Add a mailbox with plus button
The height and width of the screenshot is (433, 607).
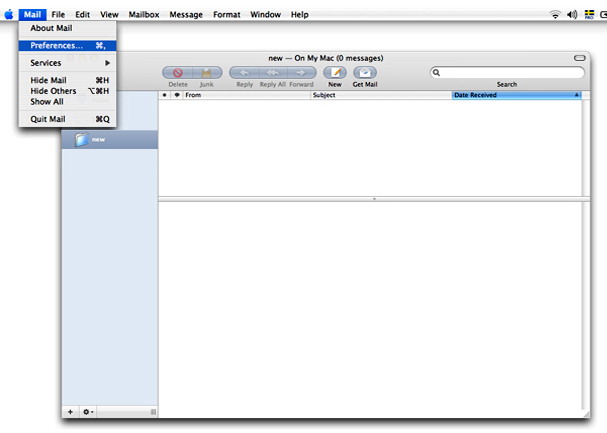point(70,412)
